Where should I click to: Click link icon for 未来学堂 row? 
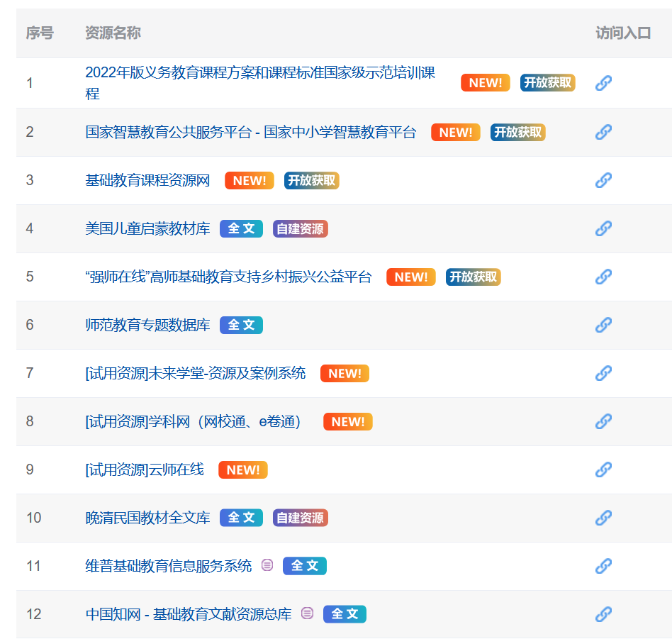[603, 373]
